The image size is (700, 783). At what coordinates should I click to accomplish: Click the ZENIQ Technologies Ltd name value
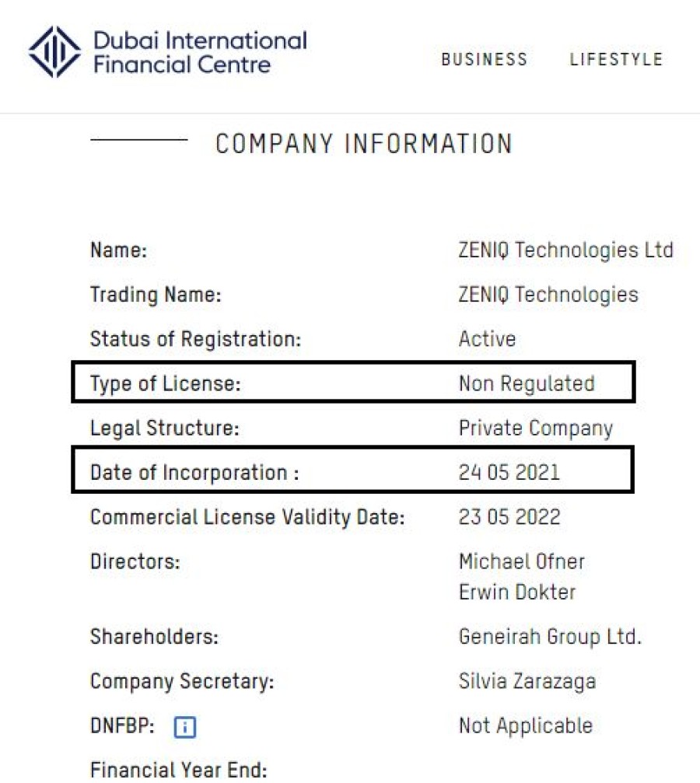click(x=566, y=250)
